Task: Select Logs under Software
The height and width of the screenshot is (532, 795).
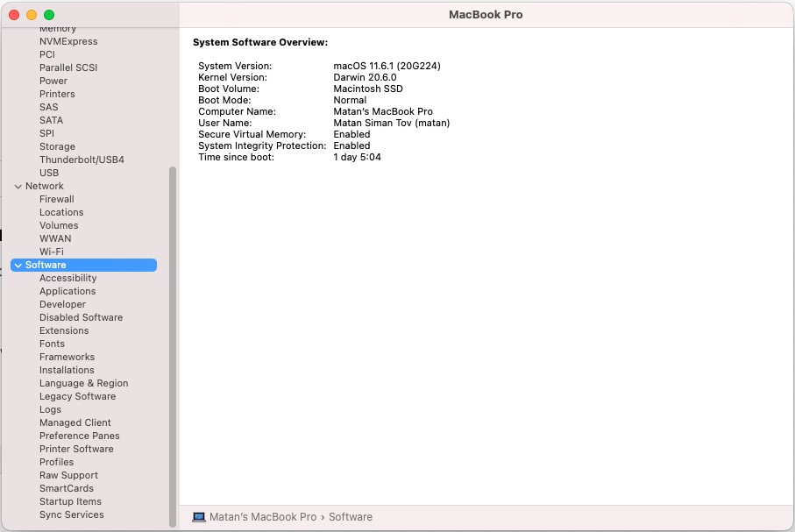Action: click(x=50, y=410)
